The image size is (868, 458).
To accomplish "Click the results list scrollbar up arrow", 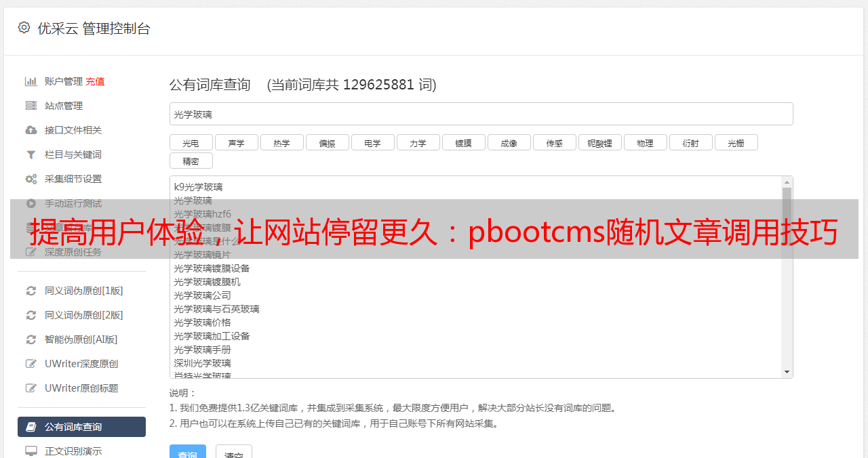I will click(x=787, y=182).
